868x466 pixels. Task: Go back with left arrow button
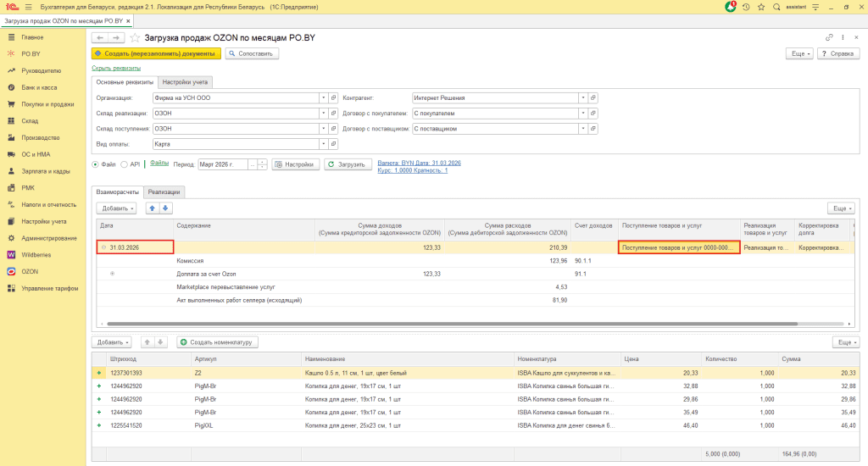click(x=100, y=37)
